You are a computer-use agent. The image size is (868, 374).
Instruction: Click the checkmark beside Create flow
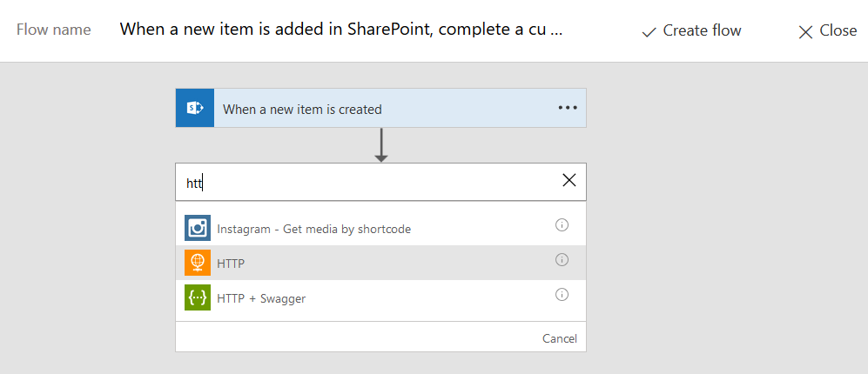tap(648, 31)
